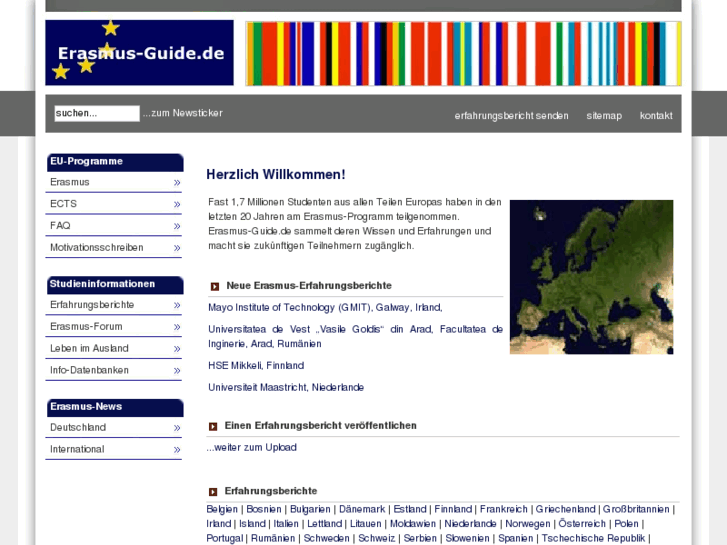Click the arrow icon beside Info-Datenbanken
This screenshot has width=727, height=545.
(x=177, y=371)
